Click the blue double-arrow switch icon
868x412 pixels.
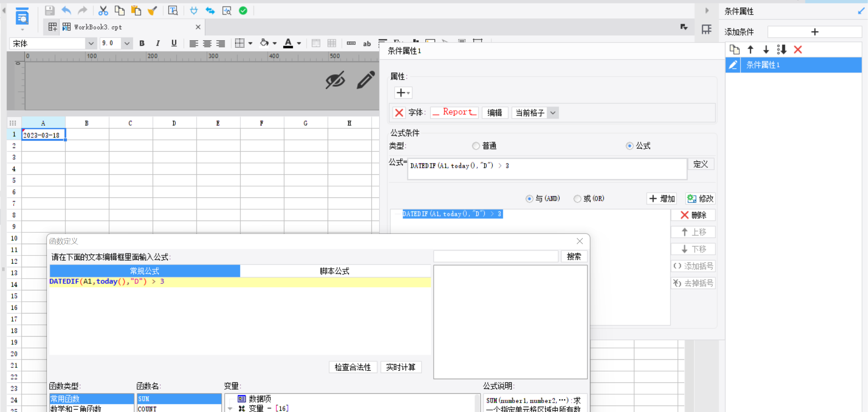click(x=210, y=11)
